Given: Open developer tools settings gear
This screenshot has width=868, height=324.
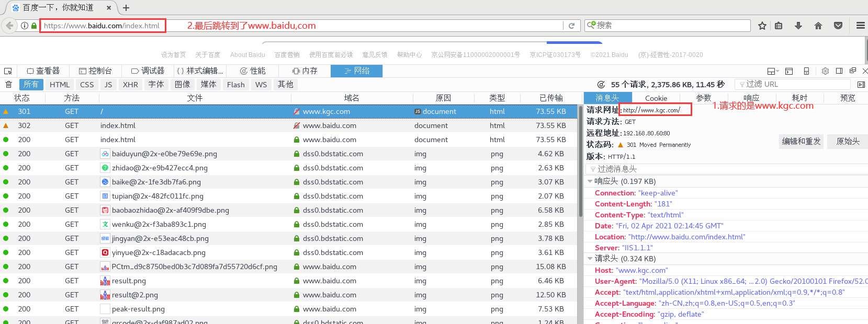Looking at the screenshot, I should 825,71.
